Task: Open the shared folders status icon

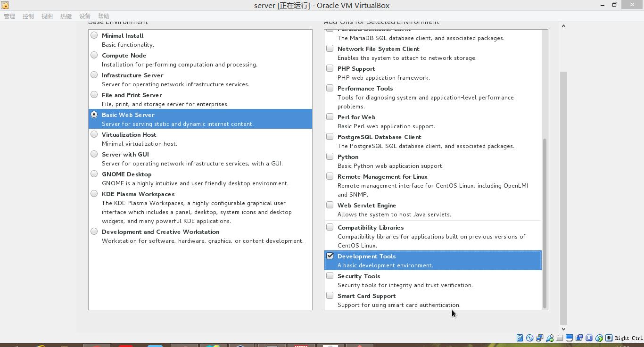Action: 560,338
